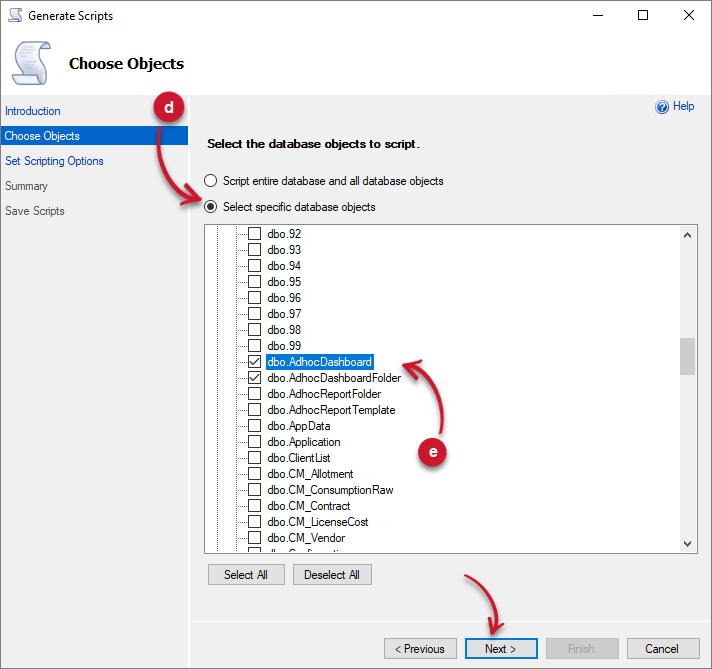Maximize the Generate Scripts window
This screenshot has width=712, height=669.
pos(643,15)
